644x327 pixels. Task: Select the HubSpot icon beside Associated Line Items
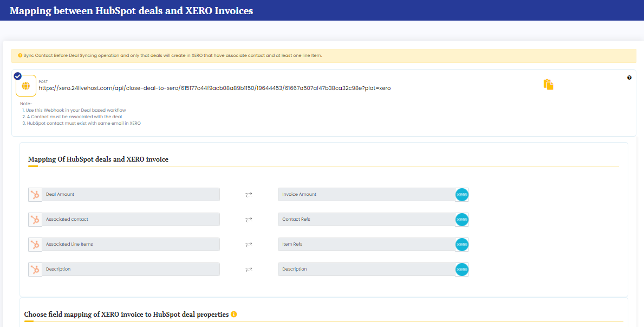click(x=35, y=244)
